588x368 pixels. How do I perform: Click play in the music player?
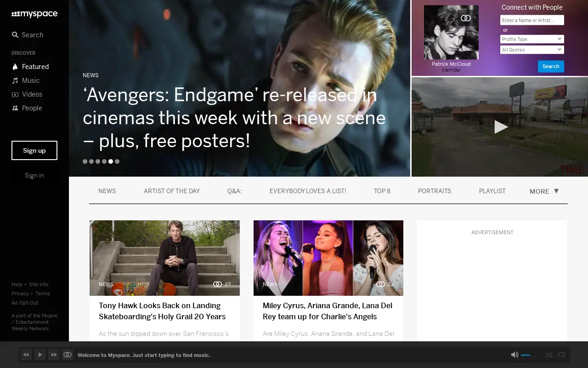pyautogui.click(x=40, y=355)
